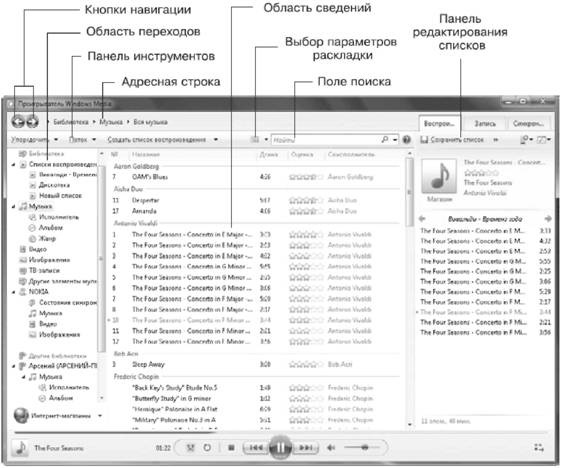The width and height of the screenshot is (561, 468).
Task: Select Исполнитель under library Музыка
Action: 59,217
